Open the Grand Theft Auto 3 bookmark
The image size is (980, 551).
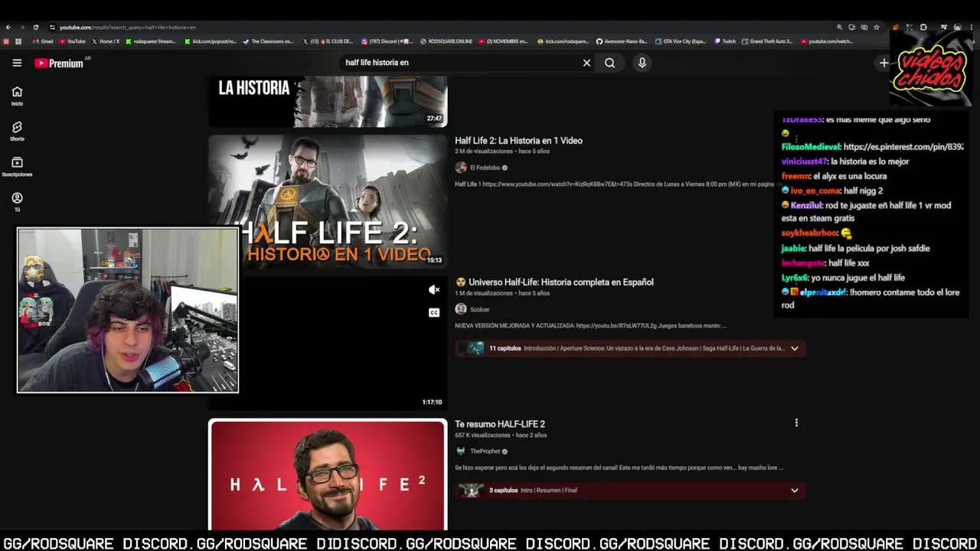(768, 41)
